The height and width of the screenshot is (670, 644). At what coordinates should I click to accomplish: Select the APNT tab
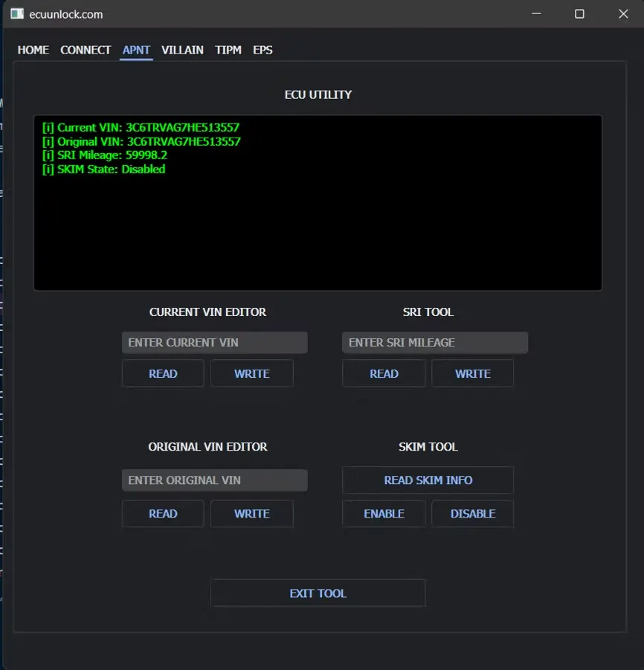coord(136,50)
